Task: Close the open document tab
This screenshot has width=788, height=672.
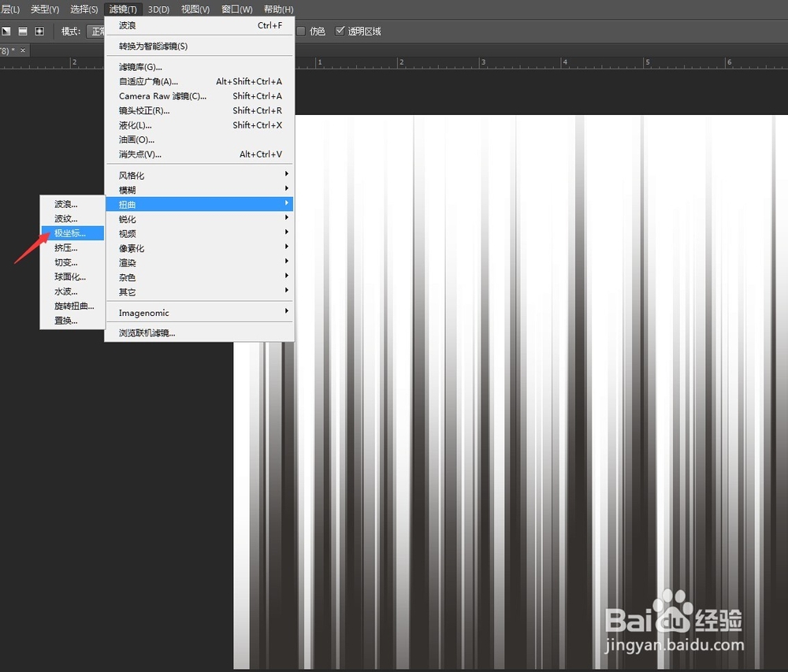Action: (23, 50)
